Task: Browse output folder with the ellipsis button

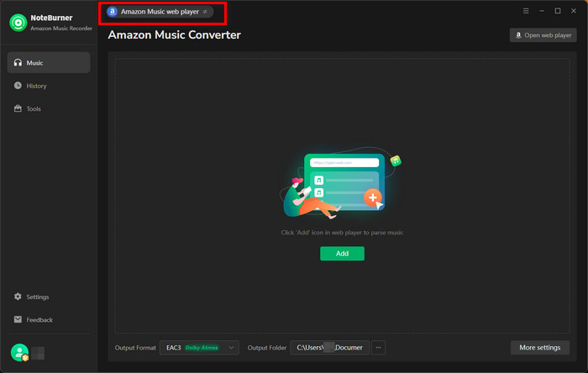Action: click(x=378, y=348)
